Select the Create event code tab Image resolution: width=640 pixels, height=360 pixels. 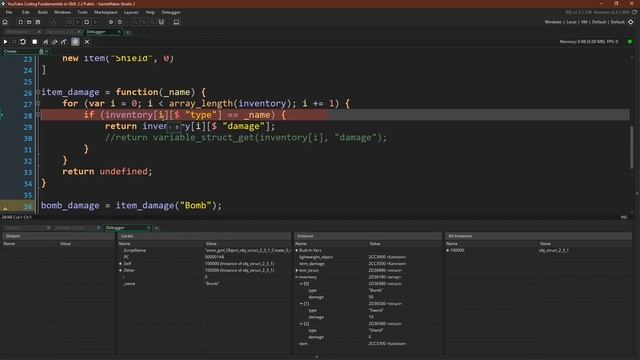point(19,51)
